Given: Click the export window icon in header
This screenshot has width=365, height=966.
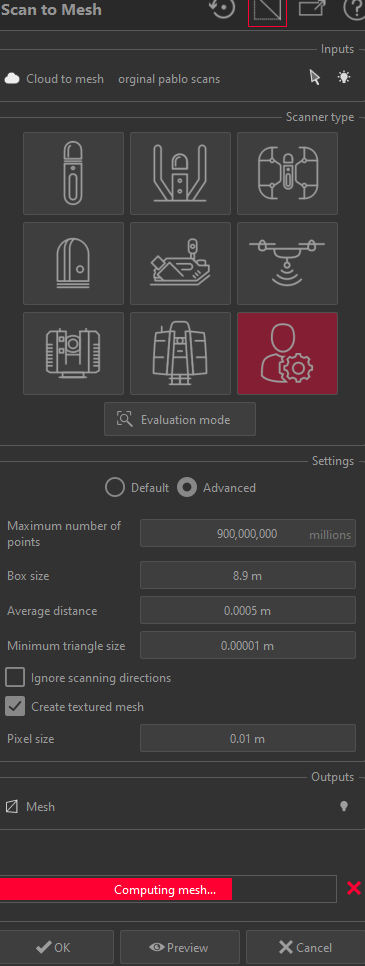Looking at the screenshot, I should click(312, 9).
